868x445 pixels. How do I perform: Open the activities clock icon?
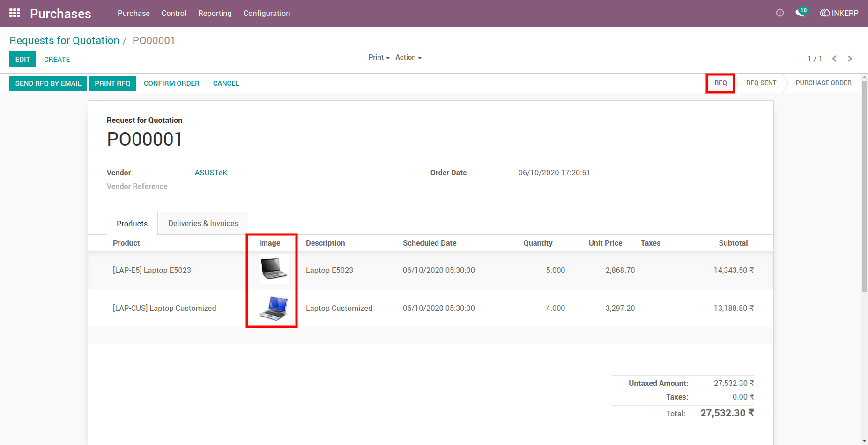(780, 13)
